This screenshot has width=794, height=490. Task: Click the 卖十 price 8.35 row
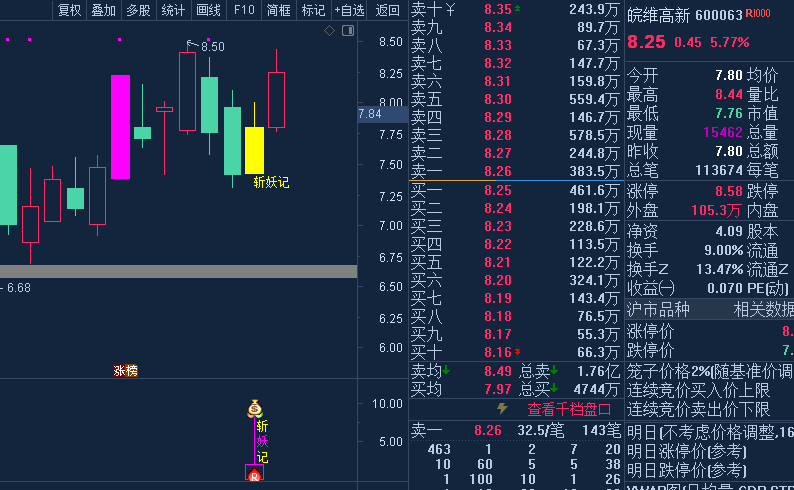515,9
